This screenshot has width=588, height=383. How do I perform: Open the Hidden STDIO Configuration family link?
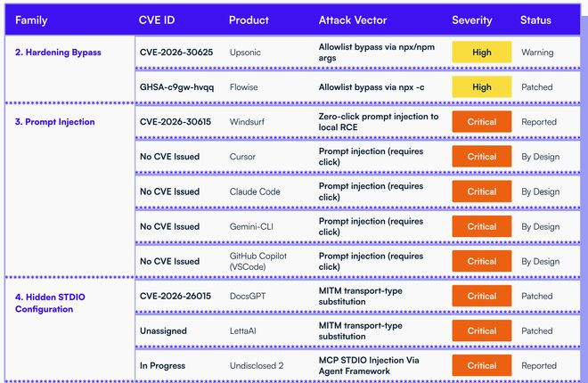pyautogui.click(x=51, y=302)
